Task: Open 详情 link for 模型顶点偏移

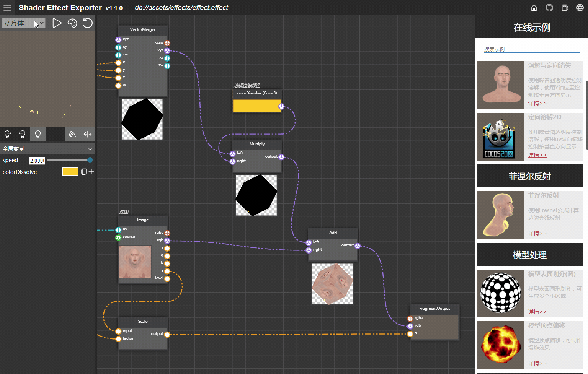Action: tap(537, 363)
